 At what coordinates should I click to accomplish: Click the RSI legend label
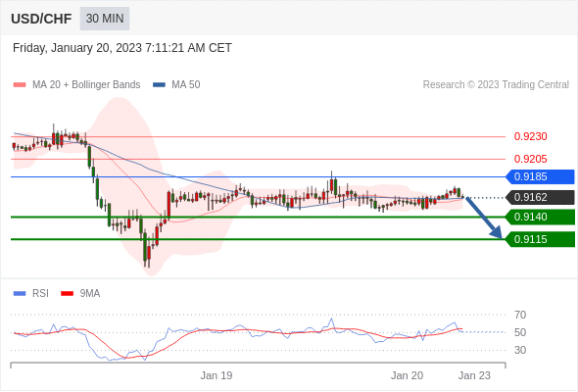tap(40, 294)
